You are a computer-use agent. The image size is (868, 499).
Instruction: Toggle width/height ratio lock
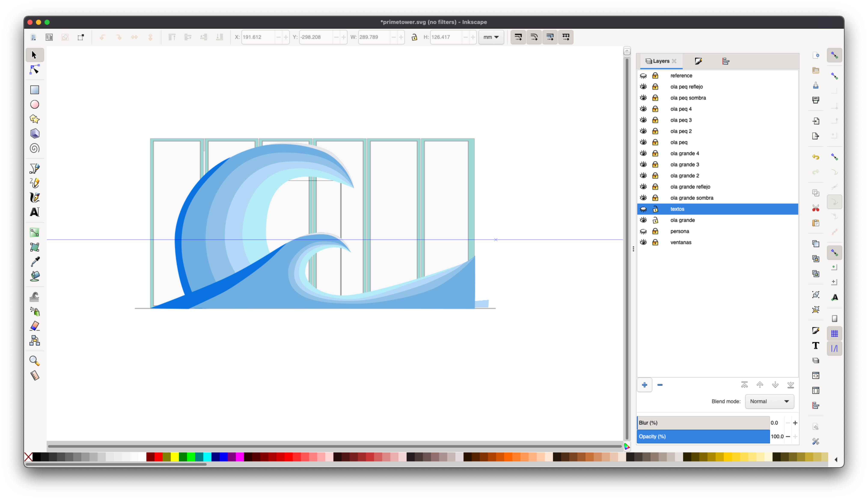point(414,37)
